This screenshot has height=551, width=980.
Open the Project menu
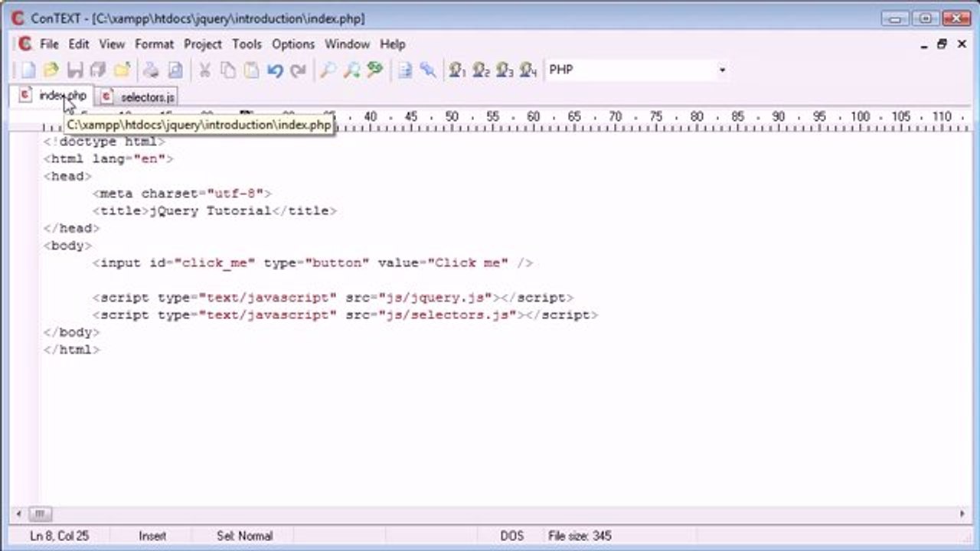tap(203, 44)
